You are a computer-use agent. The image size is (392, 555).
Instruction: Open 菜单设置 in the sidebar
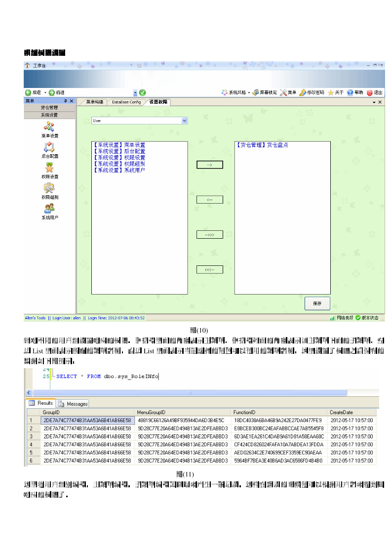(49, 129)
